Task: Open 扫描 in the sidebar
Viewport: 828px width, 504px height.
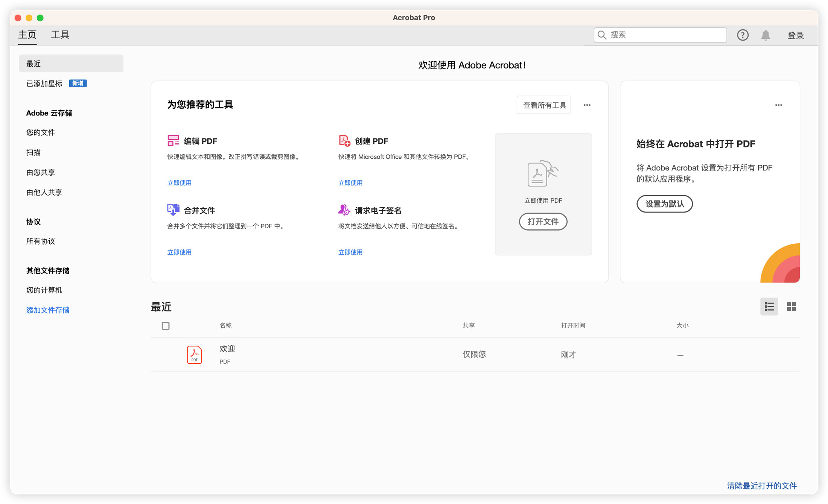Action: (33, 152)
